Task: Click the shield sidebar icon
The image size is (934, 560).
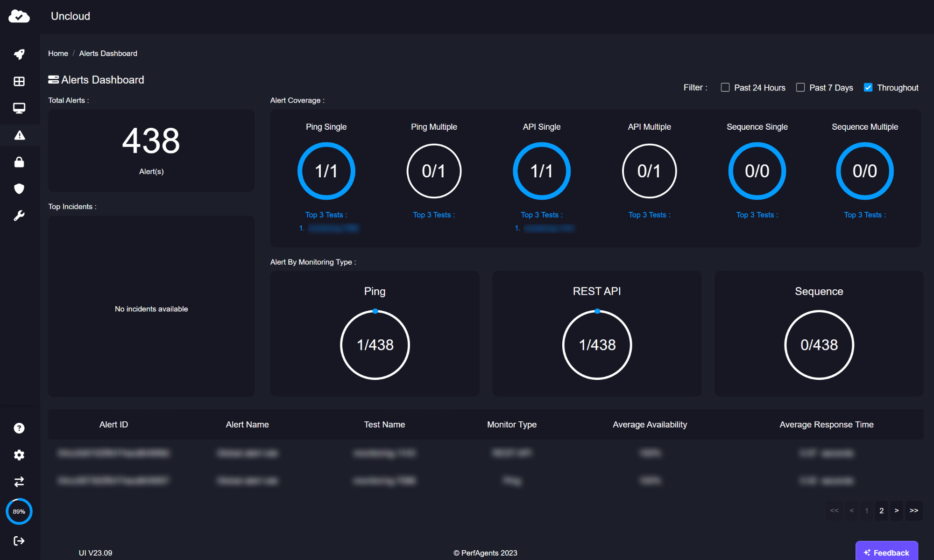Action: pos(19,189)
